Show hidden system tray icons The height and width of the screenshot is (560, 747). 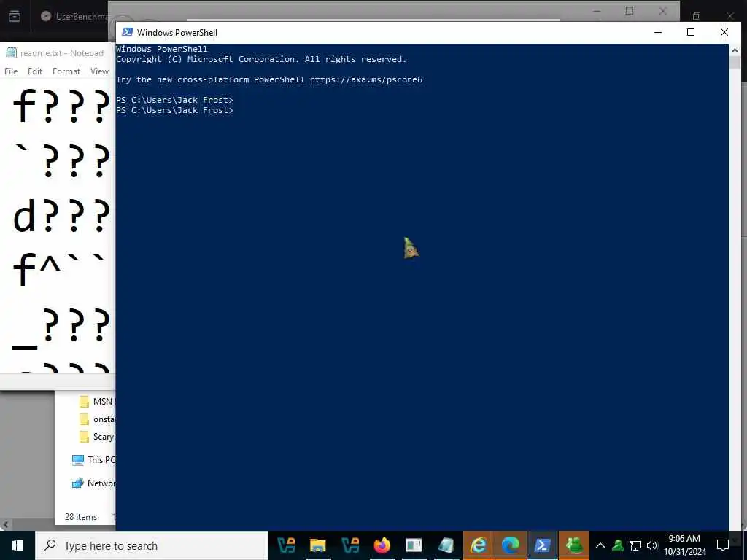click(600, 545)
